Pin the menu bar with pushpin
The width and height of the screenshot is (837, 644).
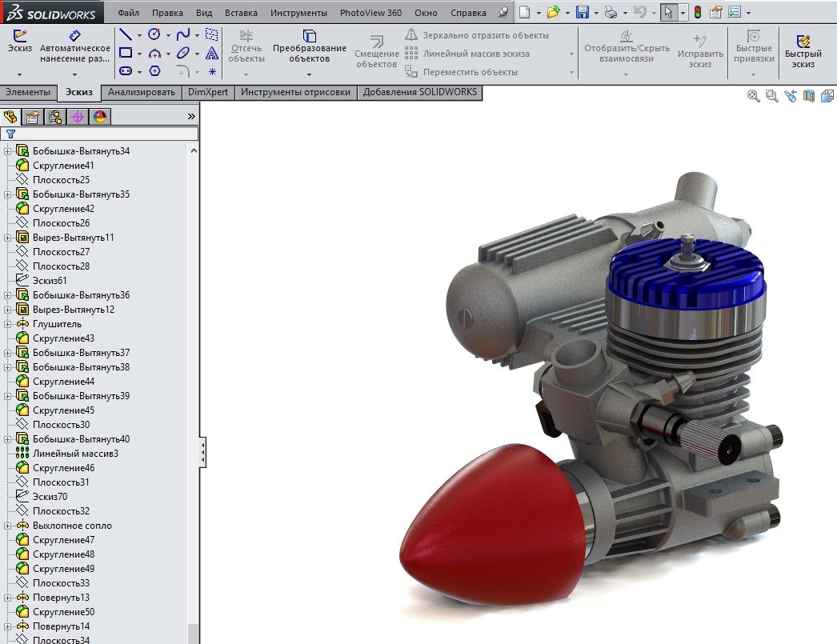503,12
